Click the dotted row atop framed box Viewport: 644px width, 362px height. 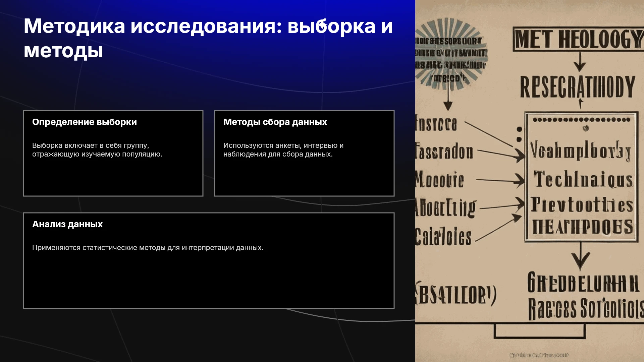(x=581, y=120)
